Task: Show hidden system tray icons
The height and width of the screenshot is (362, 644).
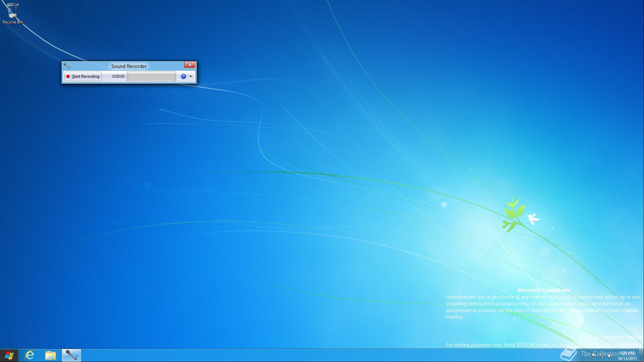Action: [x=586, y=355]
